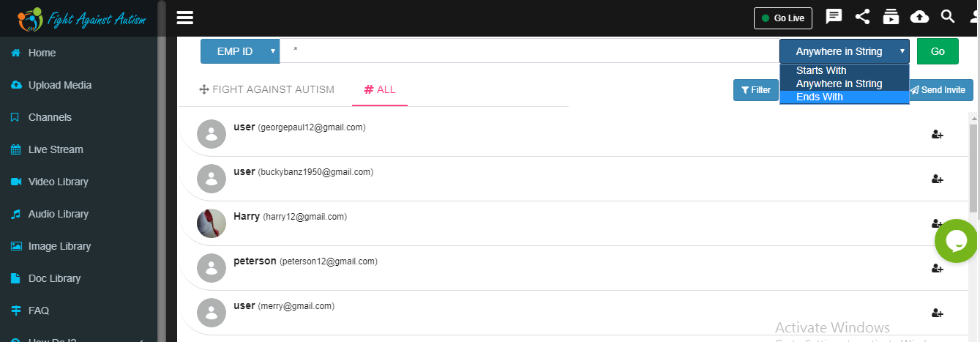Add user georgepaul12@gmail.com with add-user icon
The image size is (980, 342).
(x=937, y=135)
